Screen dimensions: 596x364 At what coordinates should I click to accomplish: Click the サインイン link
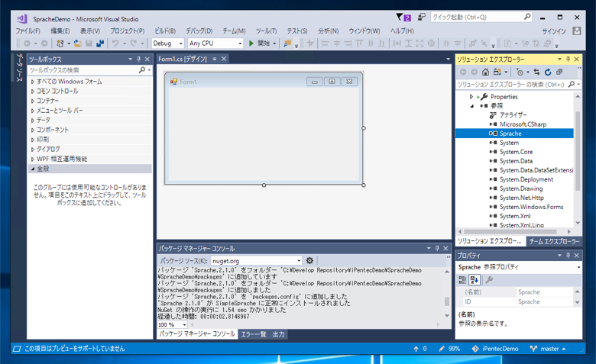click(x=554, y=31)
